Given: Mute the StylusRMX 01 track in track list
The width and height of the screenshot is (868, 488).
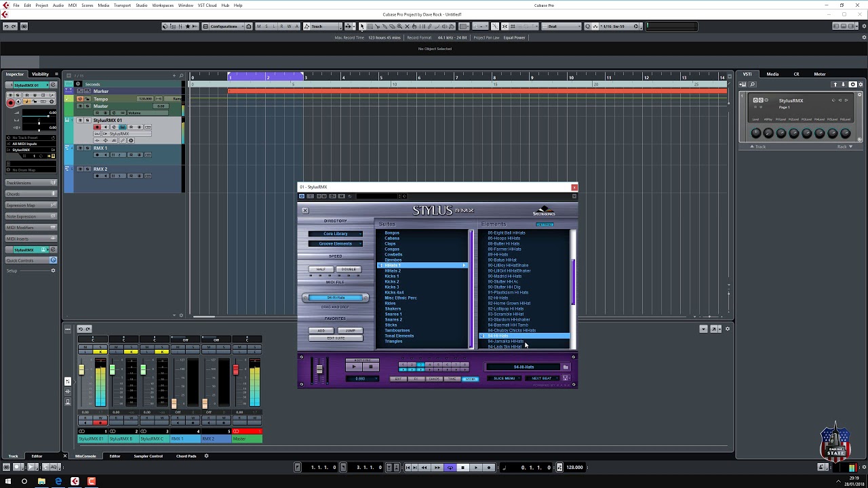Looking at the screenshot, I should pyautogui.click(x=80, y=120).
